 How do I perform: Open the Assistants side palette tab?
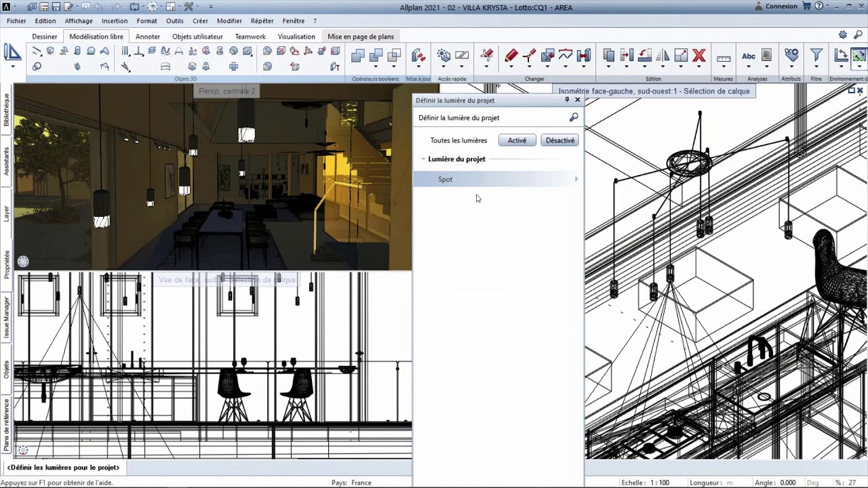click(x=6, y=161)
